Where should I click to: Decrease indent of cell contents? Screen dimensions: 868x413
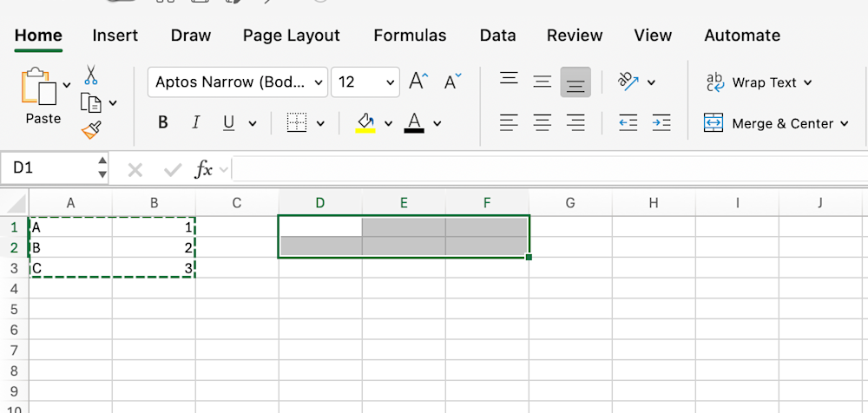pyautogui.click(x=628, y=122)
